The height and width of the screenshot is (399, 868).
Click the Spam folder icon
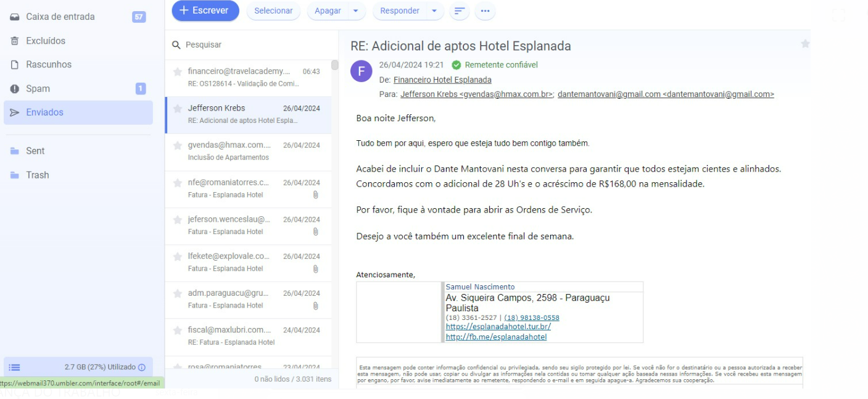pos(15,89)
